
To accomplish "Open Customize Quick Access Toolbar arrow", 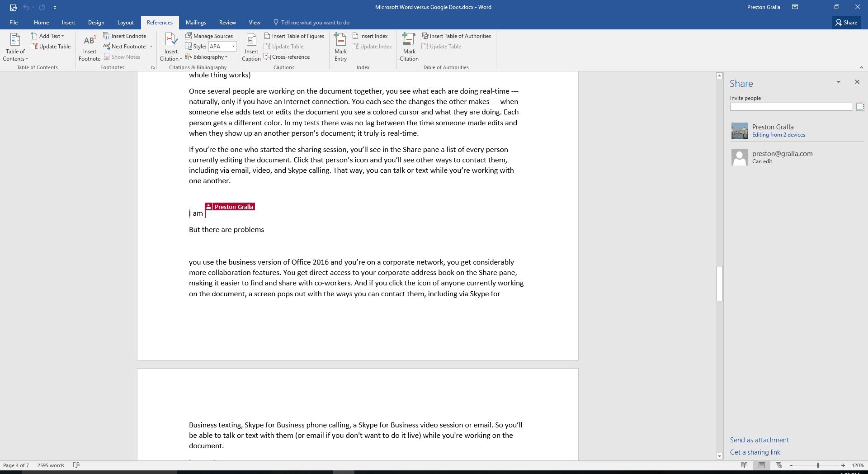I will (x=55, y=8).
